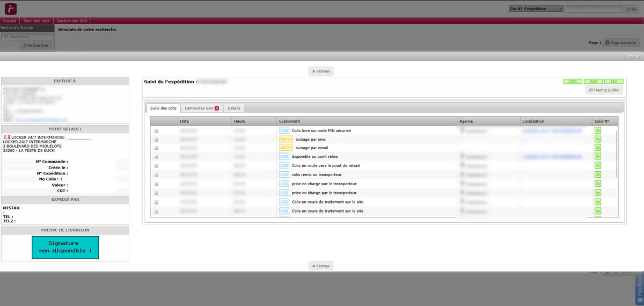Click the green 01 badge in the disponible au point relais row
This screenshot has width=644, height=306.
point(597,157)
